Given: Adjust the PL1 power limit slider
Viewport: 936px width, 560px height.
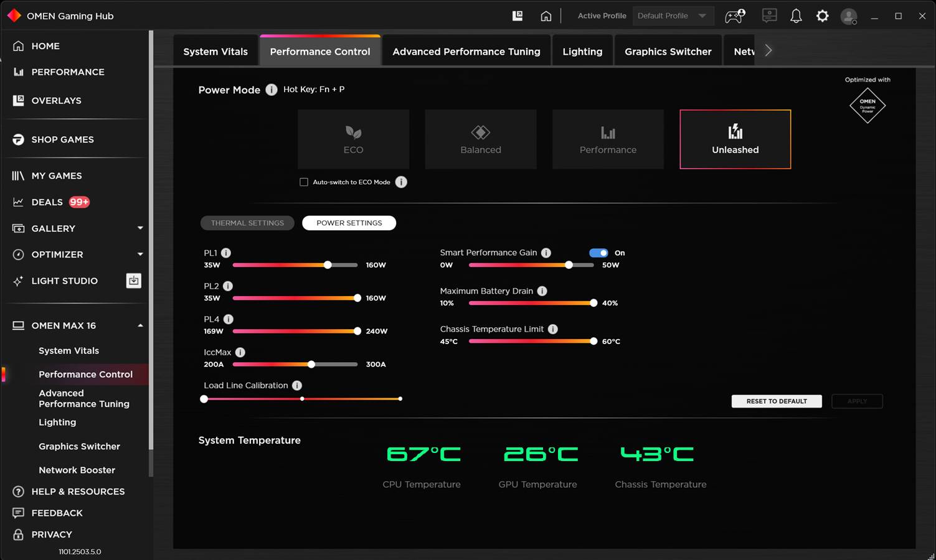Looking at the screenshot, I should pyautogui.click(x=328, y=264).
